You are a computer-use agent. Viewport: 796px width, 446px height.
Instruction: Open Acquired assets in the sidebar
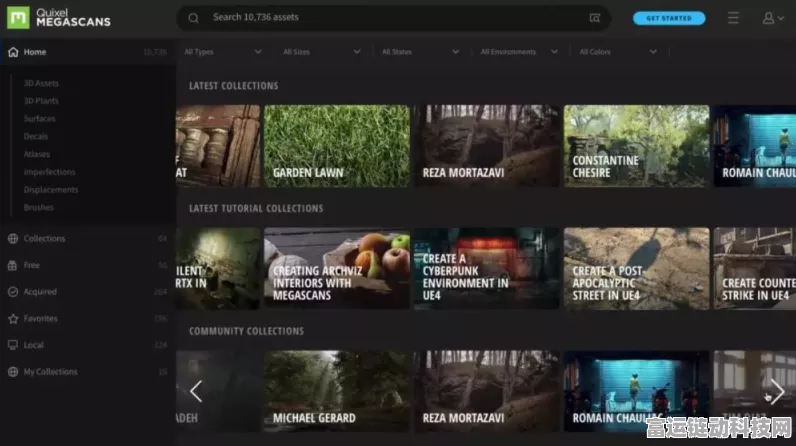tap(88, 292)
